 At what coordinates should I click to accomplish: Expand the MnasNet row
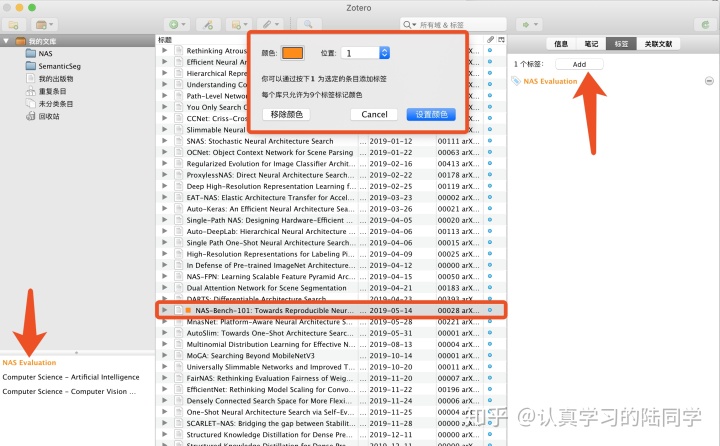(x=164, y=322)
